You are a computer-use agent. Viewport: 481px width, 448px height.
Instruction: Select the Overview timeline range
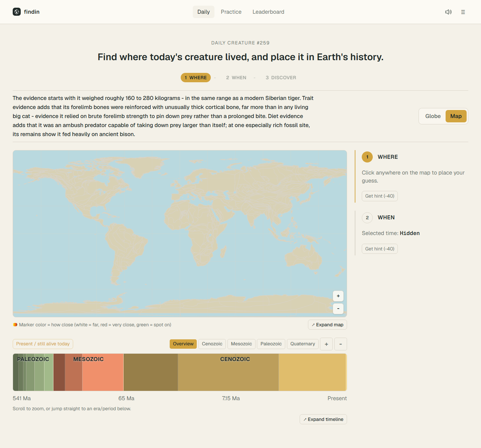(x=183, y=344)
